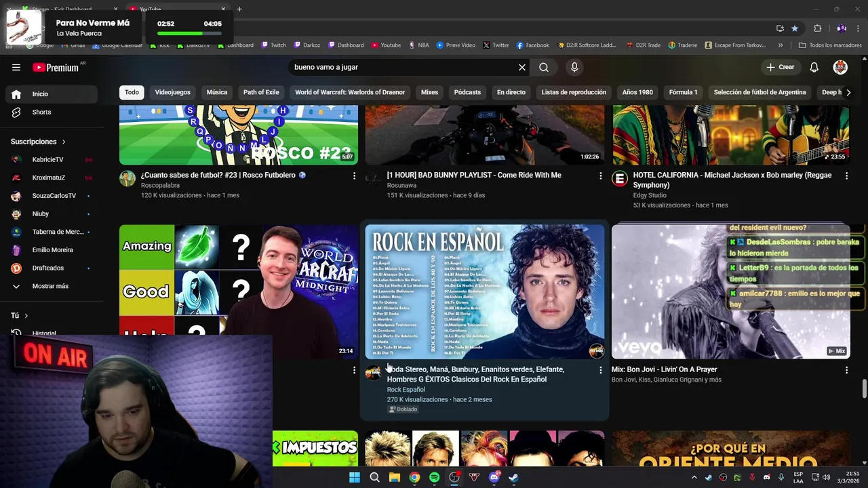Select the Años 1980 filter chip
The image size is (868, 488).
coord(637,92)
